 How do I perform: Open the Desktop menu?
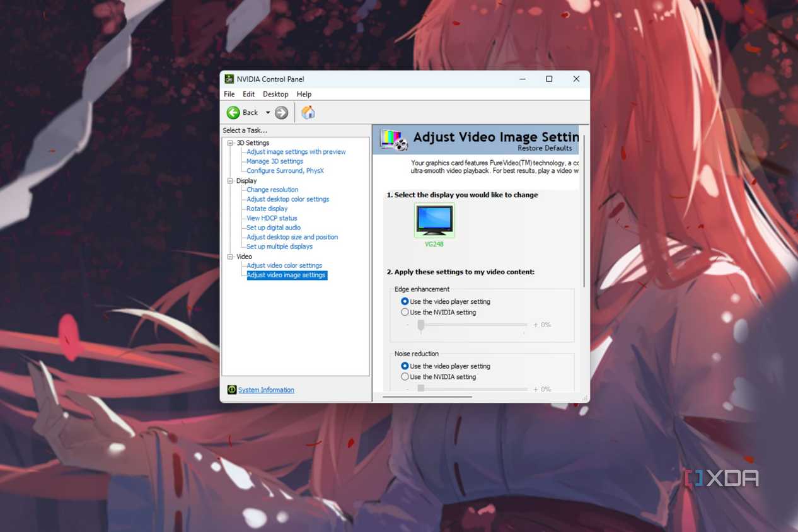275,94
